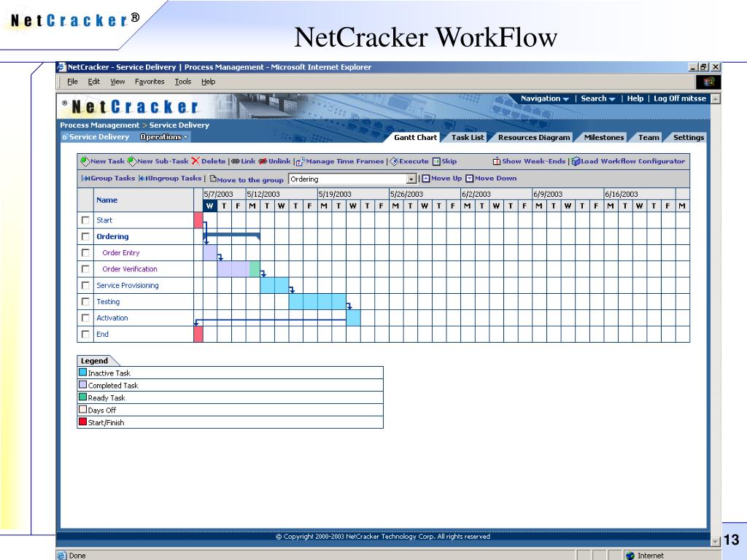Click the scrollbar up arrow
This screenshot has height=560, width=747.
[x=715, y=98]
